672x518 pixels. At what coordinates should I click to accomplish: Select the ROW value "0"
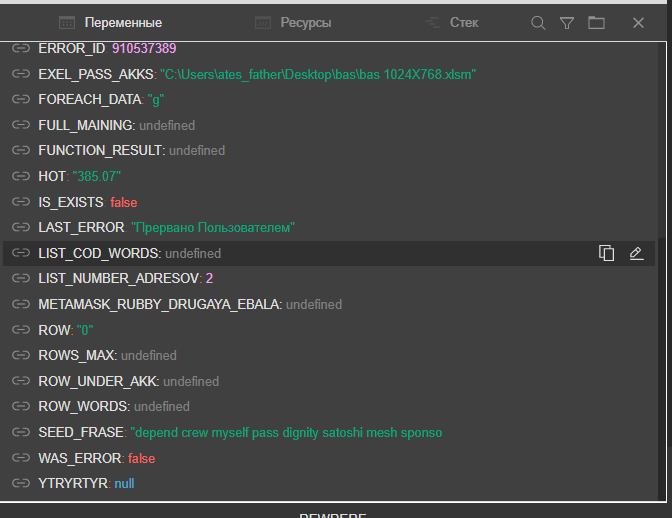click(85, 330)
